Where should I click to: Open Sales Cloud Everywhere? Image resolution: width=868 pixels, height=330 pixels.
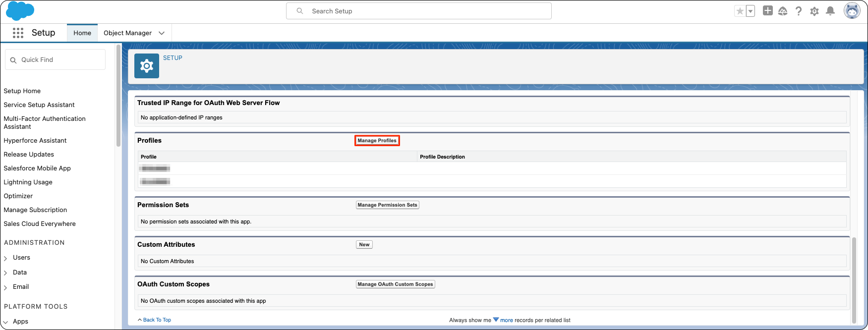[40, 224]
